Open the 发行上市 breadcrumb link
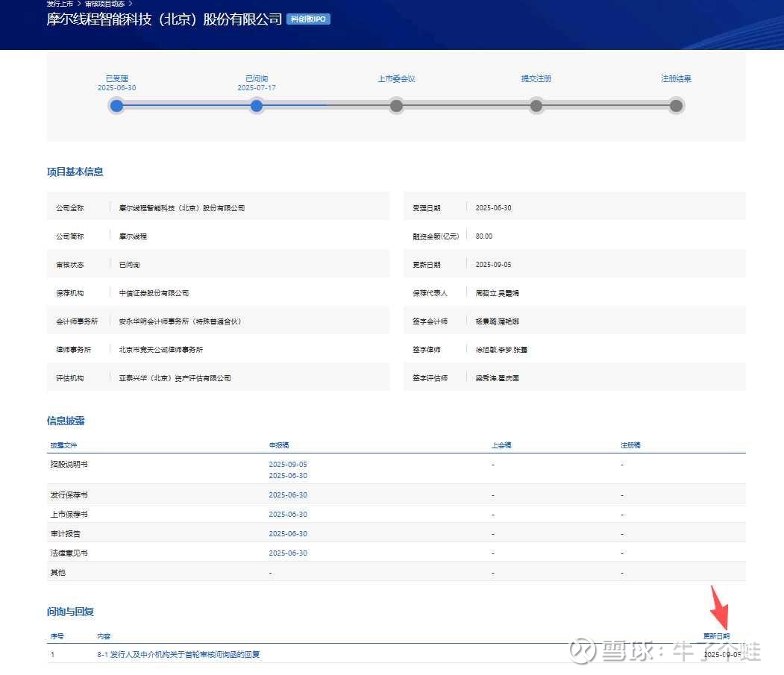Screen dimensions: 784x675 [x=60, y=4]
